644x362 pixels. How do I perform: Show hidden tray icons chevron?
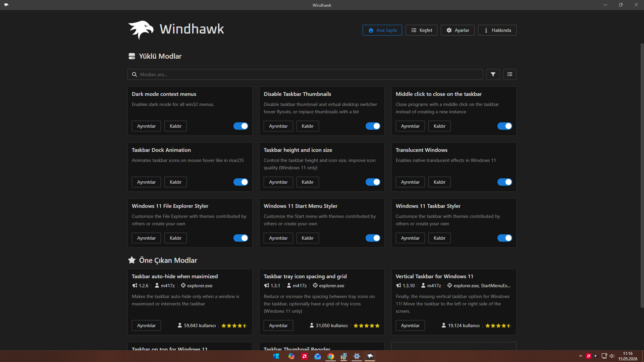pos(581,356)
